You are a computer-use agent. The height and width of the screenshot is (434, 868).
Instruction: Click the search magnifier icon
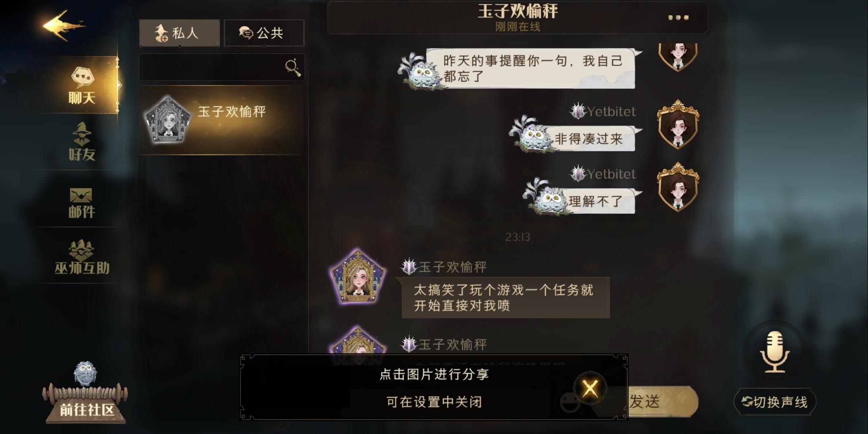(x=293, y=67)
